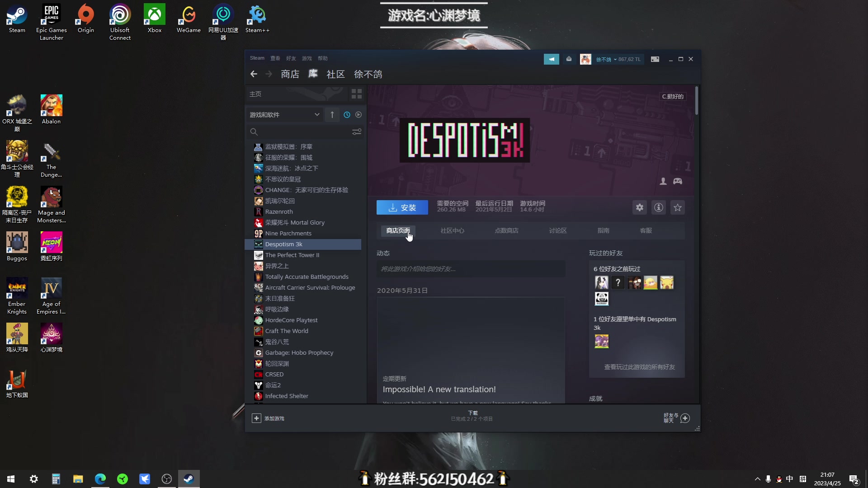Select Craft The World in list
This screenshot has height=488, width=868.
[303, 331]
